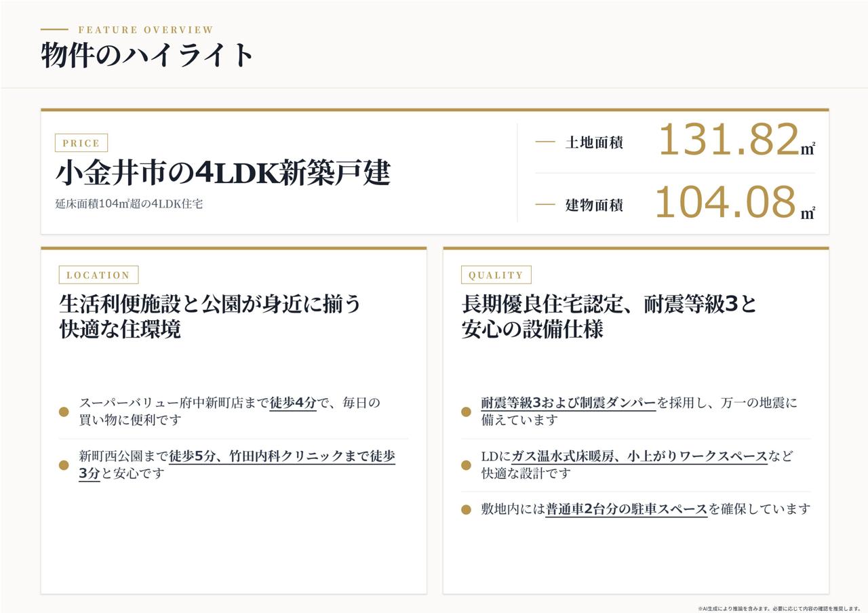Click the bullet dot beside 耐震等級3 line
The image size is (868, 613).
(x=466, y=412)
